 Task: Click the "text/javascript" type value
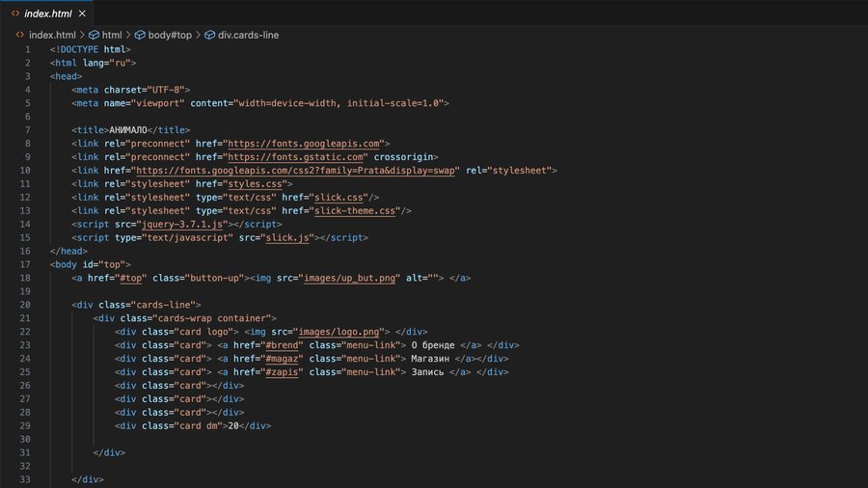(188, 238)
